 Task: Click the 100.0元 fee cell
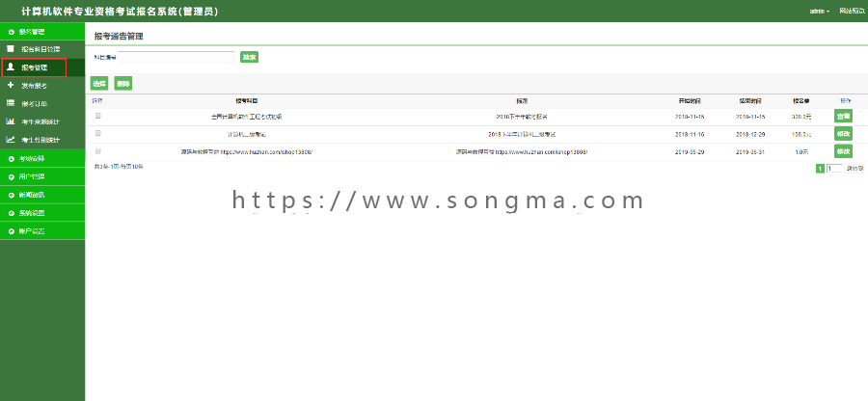coord(801,134)
